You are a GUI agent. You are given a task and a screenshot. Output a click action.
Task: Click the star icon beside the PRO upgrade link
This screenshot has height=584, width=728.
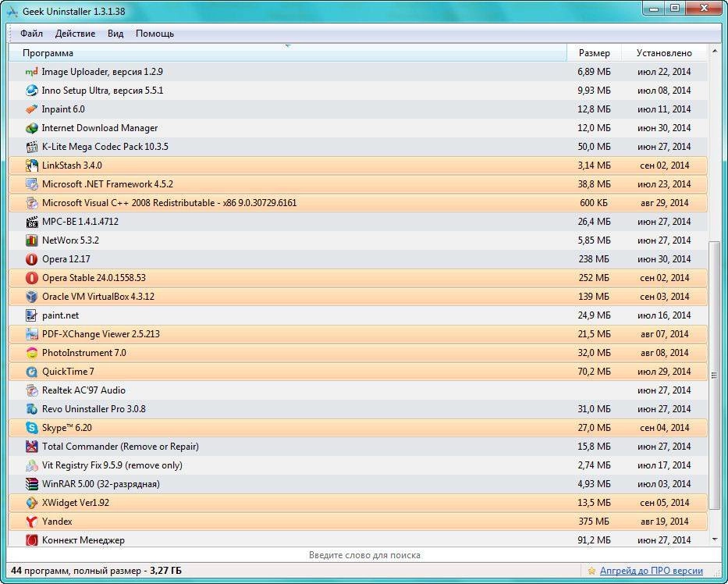click(591, 571)
